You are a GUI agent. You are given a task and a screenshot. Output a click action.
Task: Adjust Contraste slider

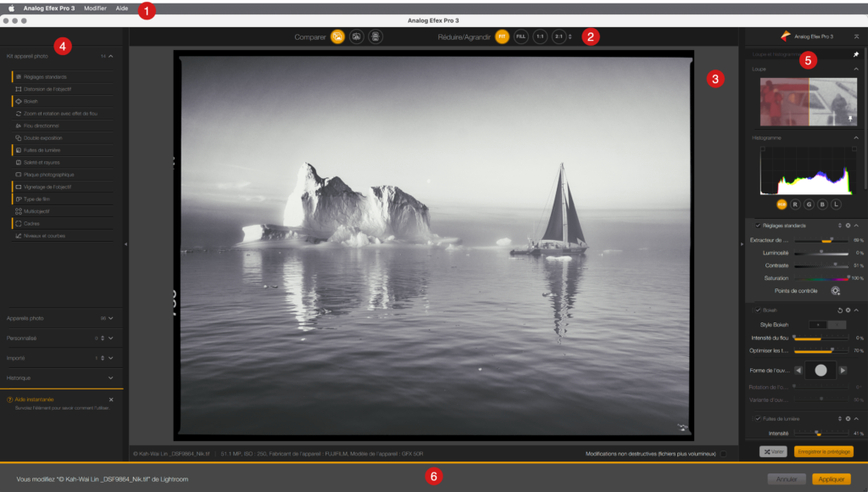821,266
